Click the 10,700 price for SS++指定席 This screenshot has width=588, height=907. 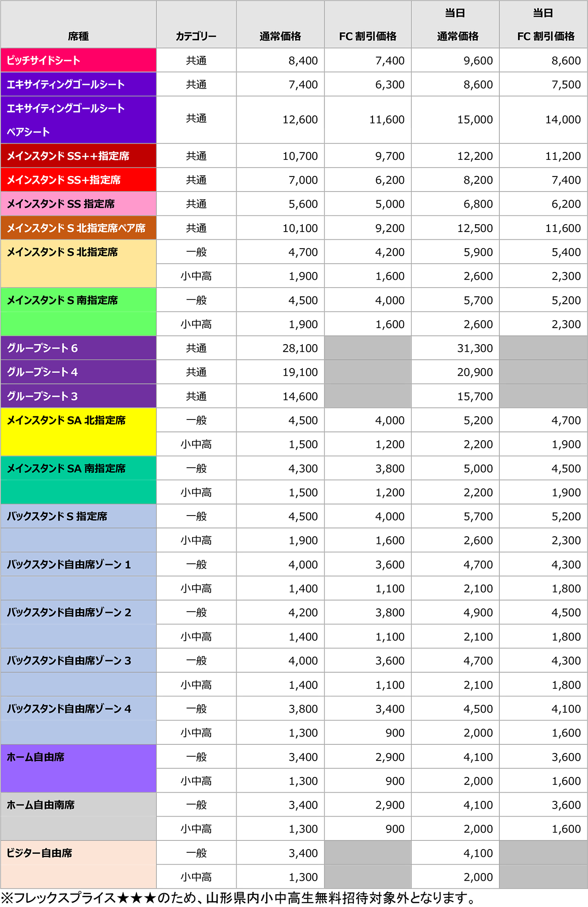(x=300, y=156)
